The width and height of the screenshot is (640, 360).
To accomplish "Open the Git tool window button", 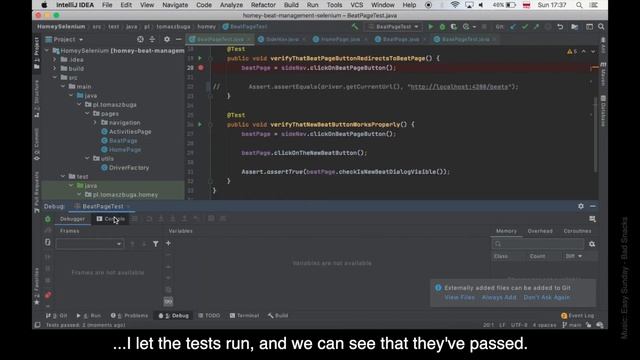I will [x=56, y=316].
